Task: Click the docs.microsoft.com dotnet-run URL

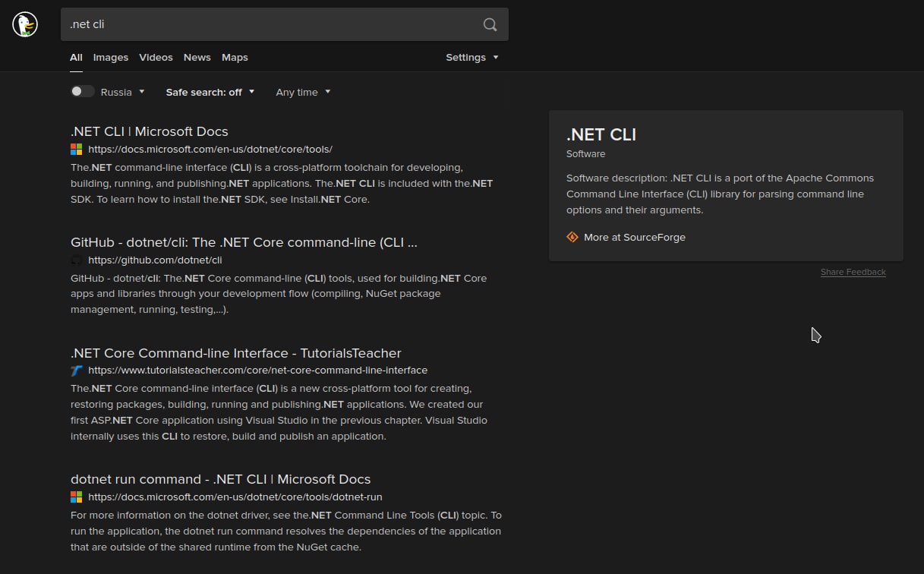Action: pos(235,497)
